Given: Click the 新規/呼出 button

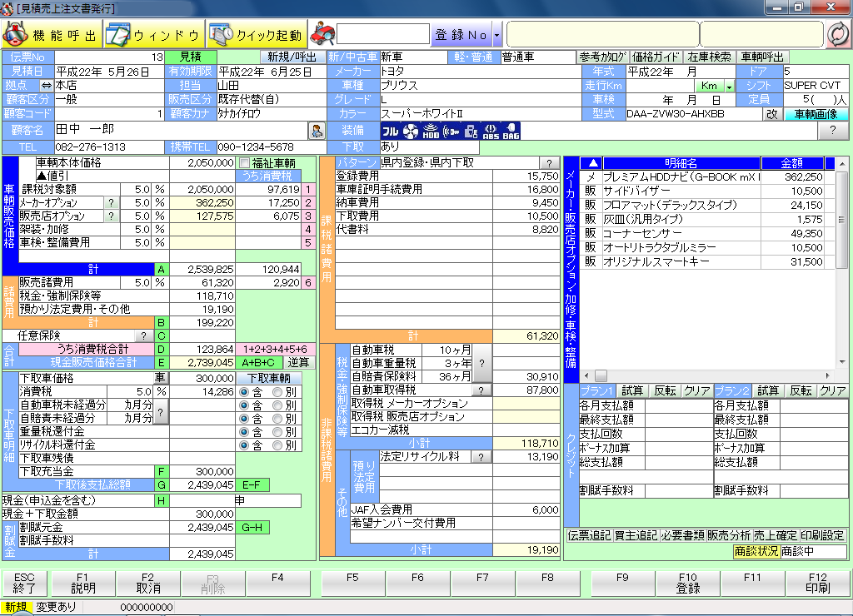Looking at the screenshot, I should pos(292,57).
